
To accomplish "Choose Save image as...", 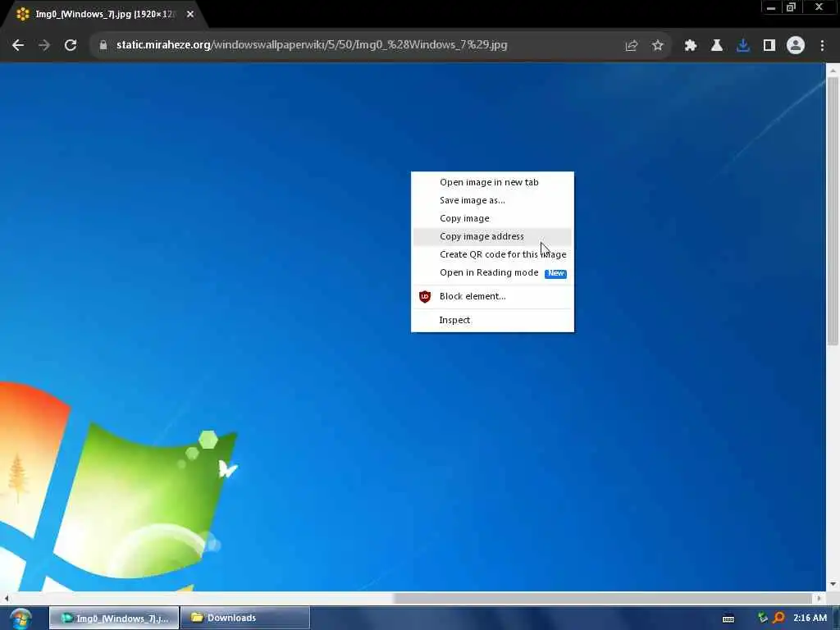I will (x=492, y=200).
